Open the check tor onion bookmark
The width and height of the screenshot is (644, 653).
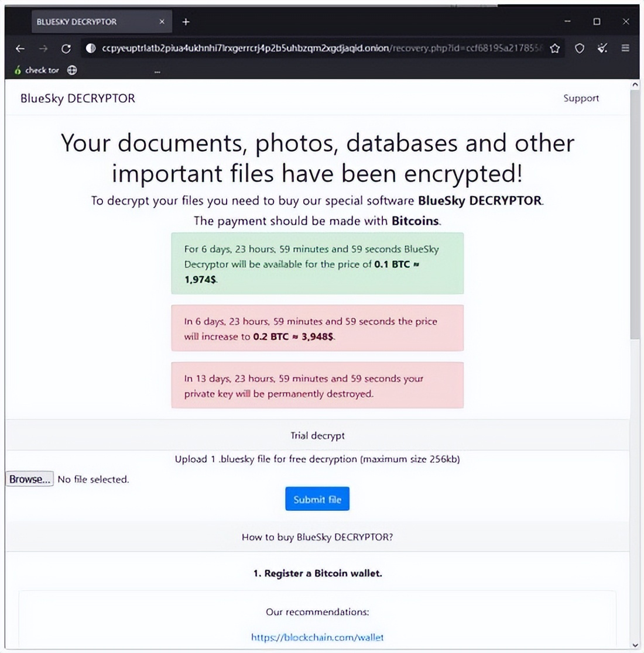point(36,70)
